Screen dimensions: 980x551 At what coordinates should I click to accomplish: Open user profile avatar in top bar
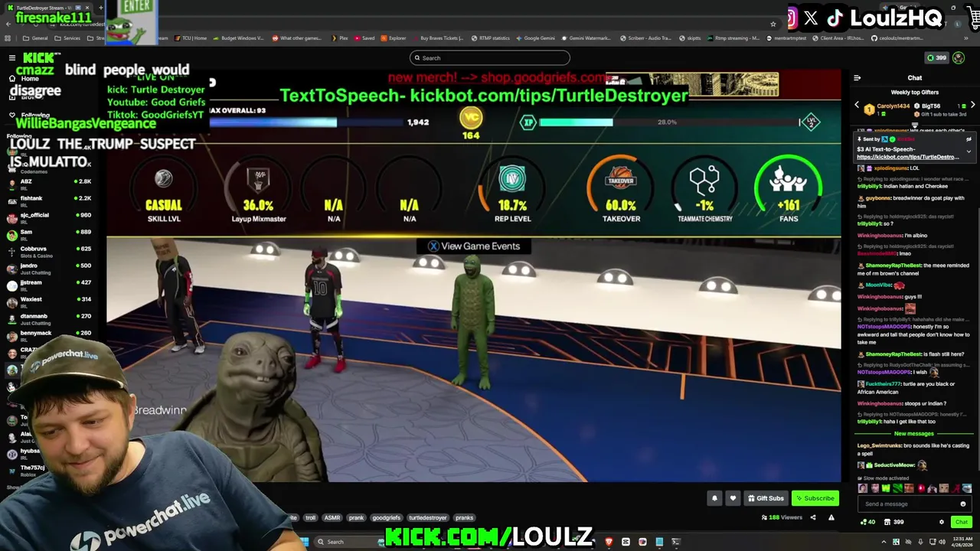pos(959,58)
